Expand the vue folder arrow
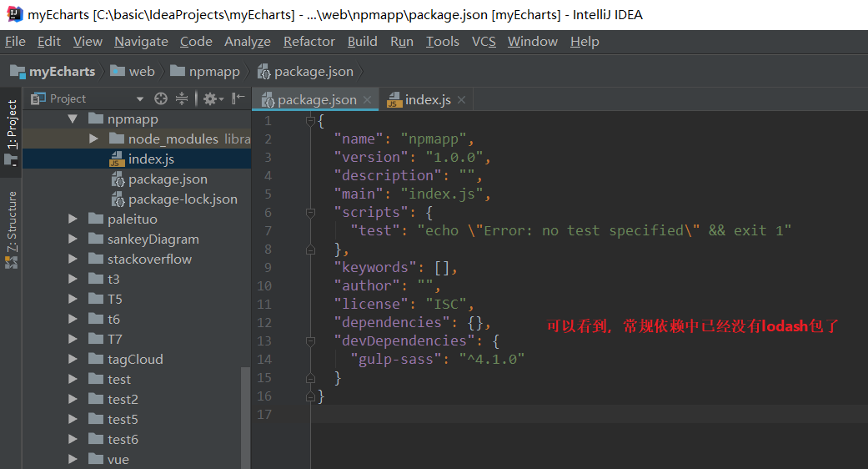Screen dimensions: 868x469 coord(73,460)
